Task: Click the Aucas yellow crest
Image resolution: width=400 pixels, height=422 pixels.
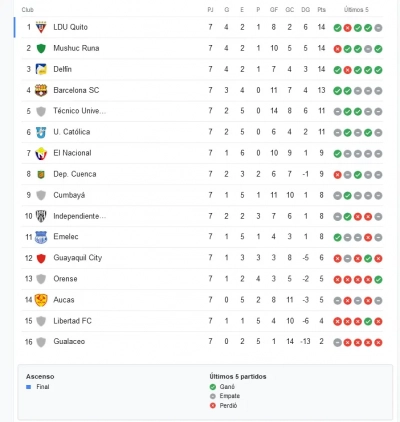Action: [41, 300]
